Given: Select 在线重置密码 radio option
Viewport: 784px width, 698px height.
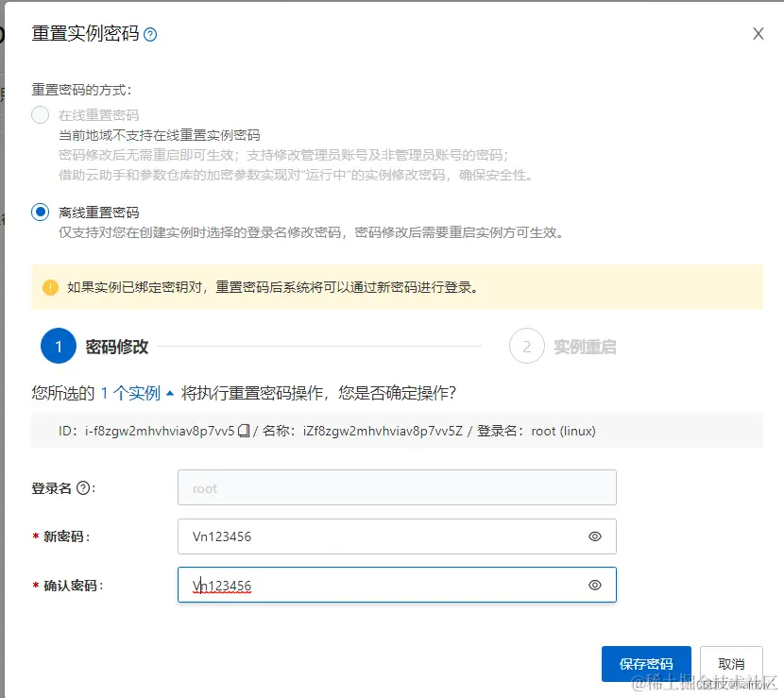Looking at the screenshot, I should point(40,115).
